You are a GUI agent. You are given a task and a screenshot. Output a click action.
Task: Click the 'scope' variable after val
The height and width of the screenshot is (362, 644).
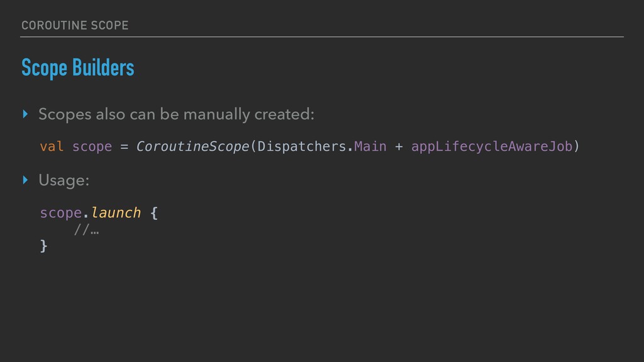(x=92, y=147)
